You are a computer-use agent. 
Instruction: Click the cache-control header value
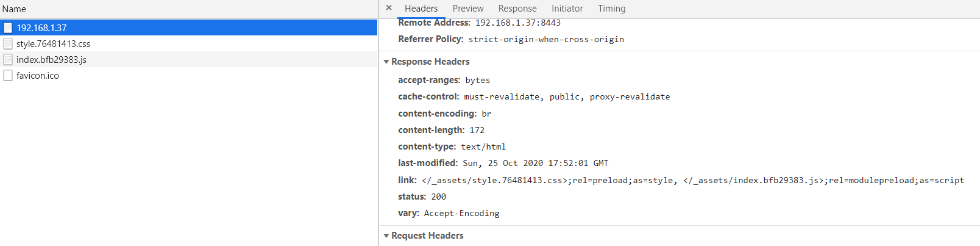pos(567,96)
